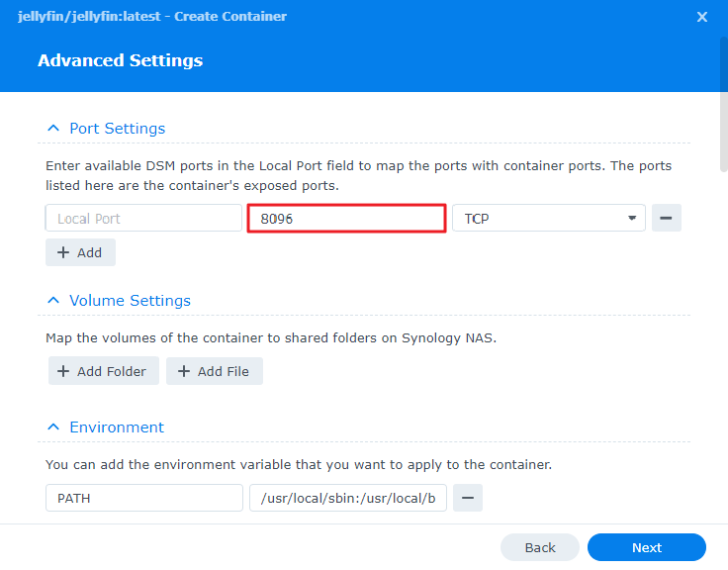The image size is (728, 570).
Task: Remove the 8096 port mapping row
Action: (x=667, y=218)
